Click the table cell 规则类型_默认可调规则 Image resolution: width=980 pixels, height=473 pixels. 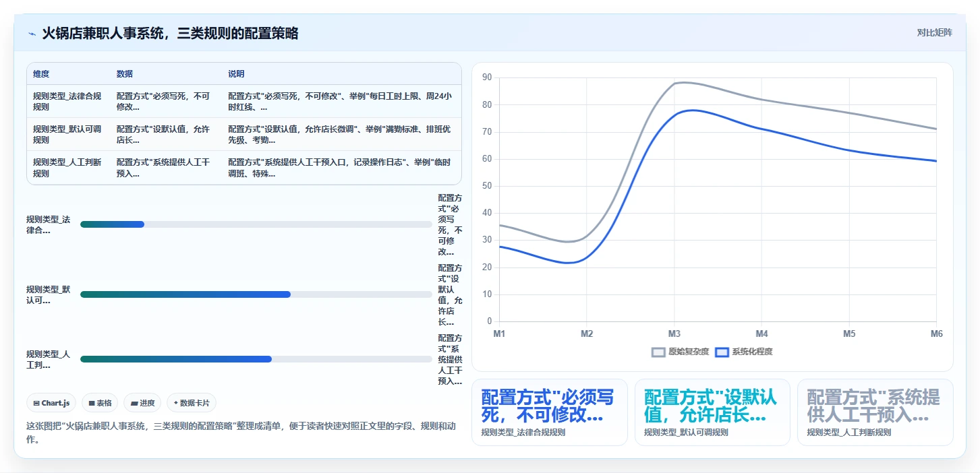[x=67, y=135]
